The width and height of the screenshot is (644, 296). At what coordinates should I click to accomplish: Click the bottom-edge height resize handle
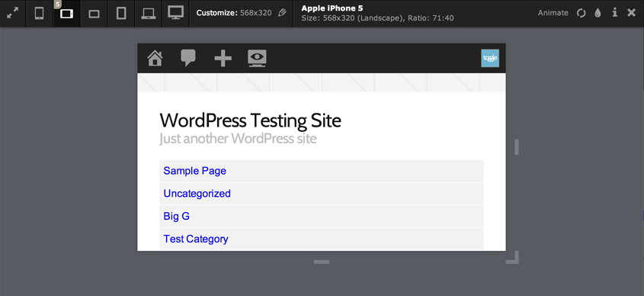click(x=322, y=262)
